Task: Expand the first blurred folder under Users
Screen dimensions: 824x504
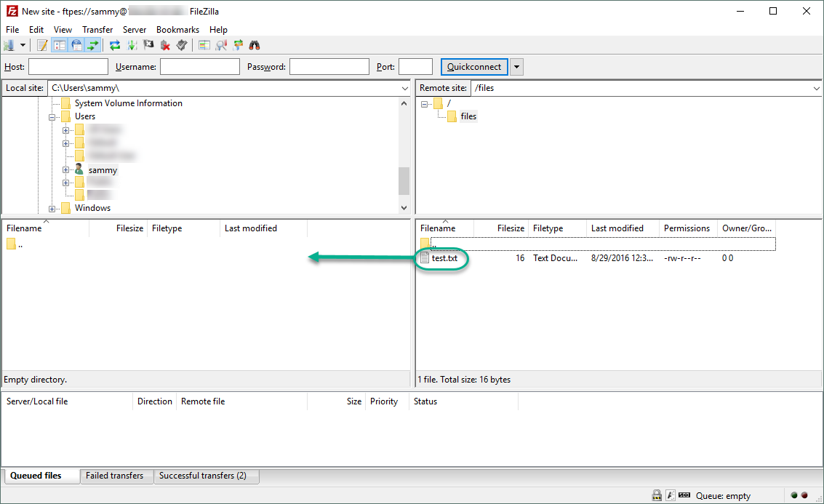Action: pos(65,130)
